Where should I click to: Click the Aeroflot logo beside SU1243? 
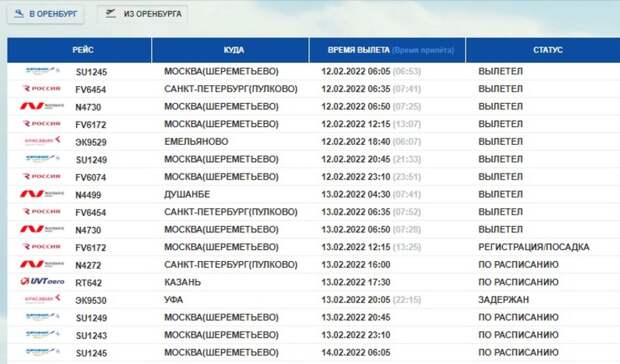click(x=43, y=334)
